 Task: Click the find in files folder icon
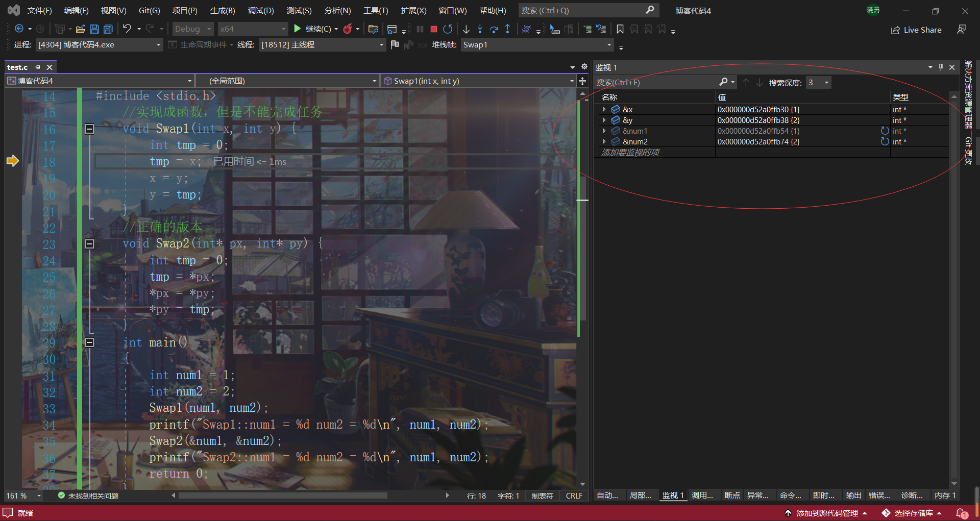(x=373, y=29)
